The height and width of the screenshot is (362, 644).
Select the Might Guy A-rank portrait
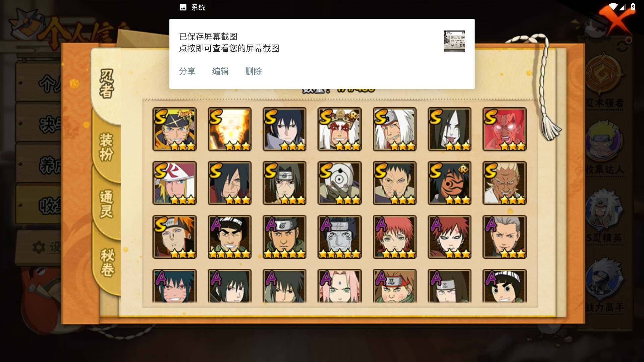pos(229,237)
